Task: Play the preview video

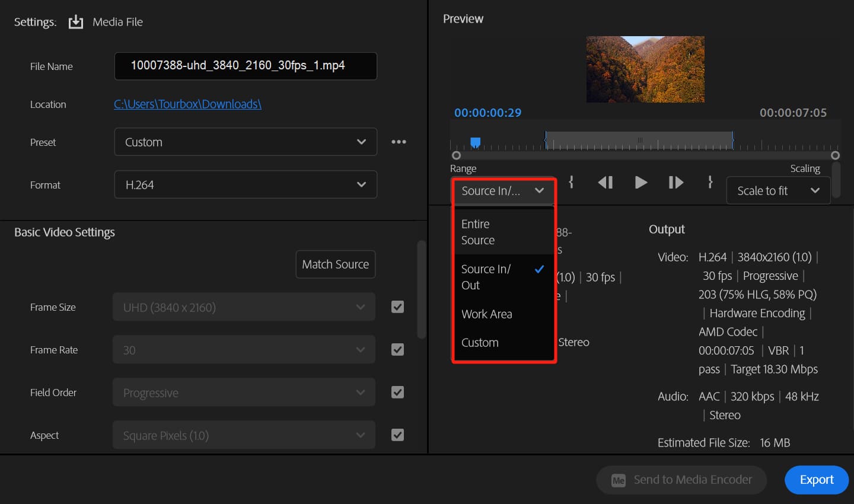Action: (x=640, y=182)
